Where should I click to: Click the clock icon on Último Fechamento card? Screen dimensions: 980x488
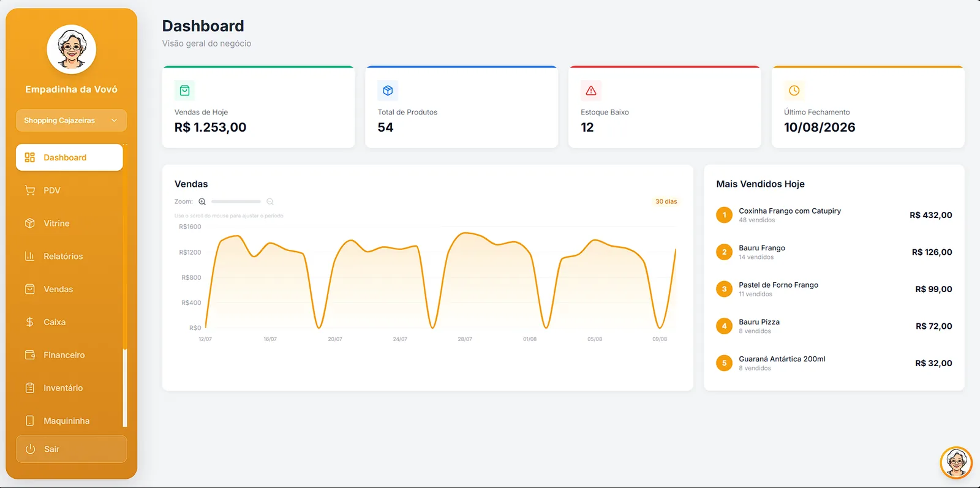point(794,91)
